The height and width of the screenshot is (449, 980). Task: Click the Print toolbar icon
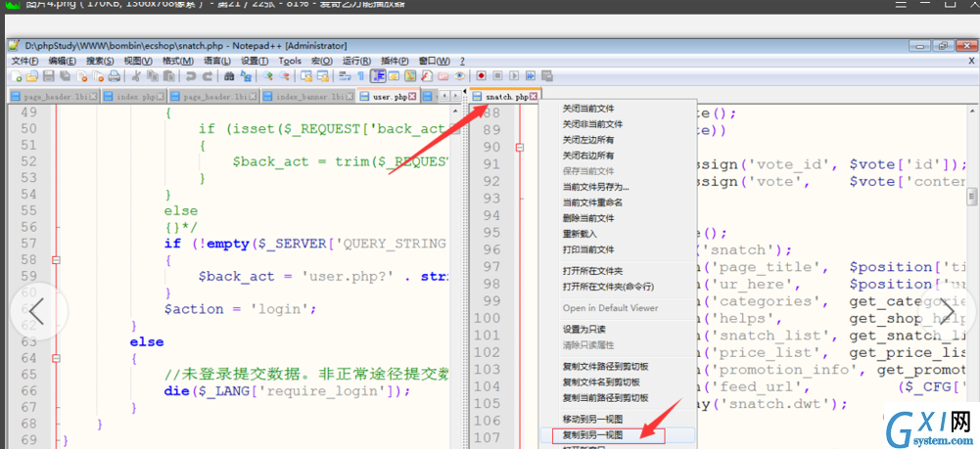click(115, 76)
